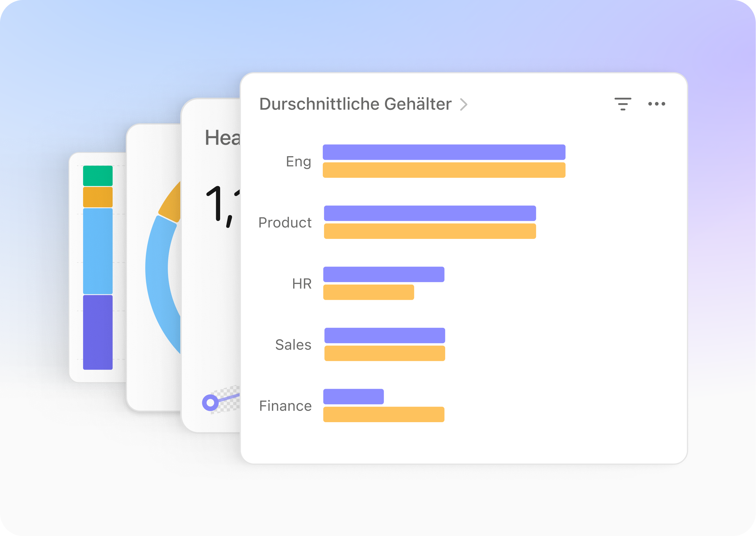The image size is (756, 536).
Task: Click the purple bar for Finance
Action: click(x=353, y=396)
